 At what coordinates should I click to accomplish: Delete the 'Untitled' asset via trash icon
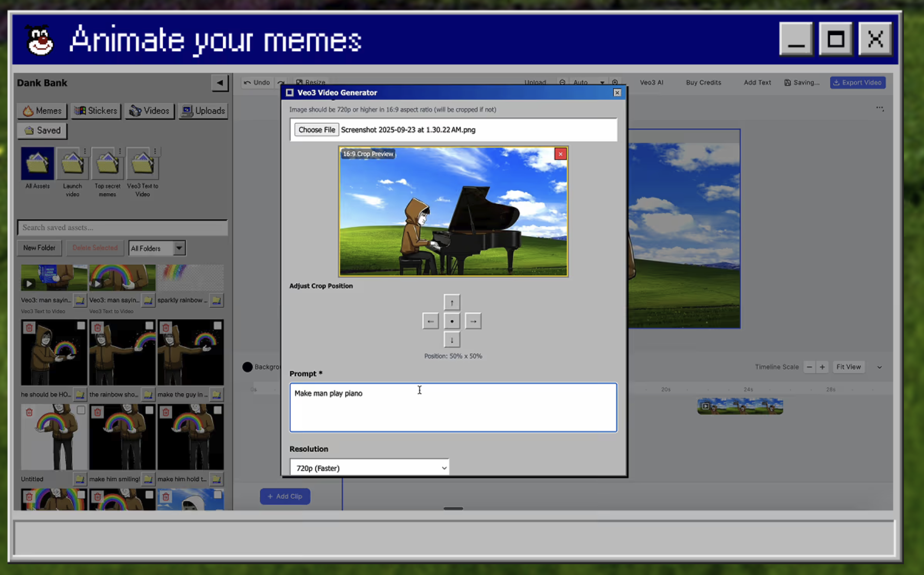pyautogui.click(x=29, y=412)
